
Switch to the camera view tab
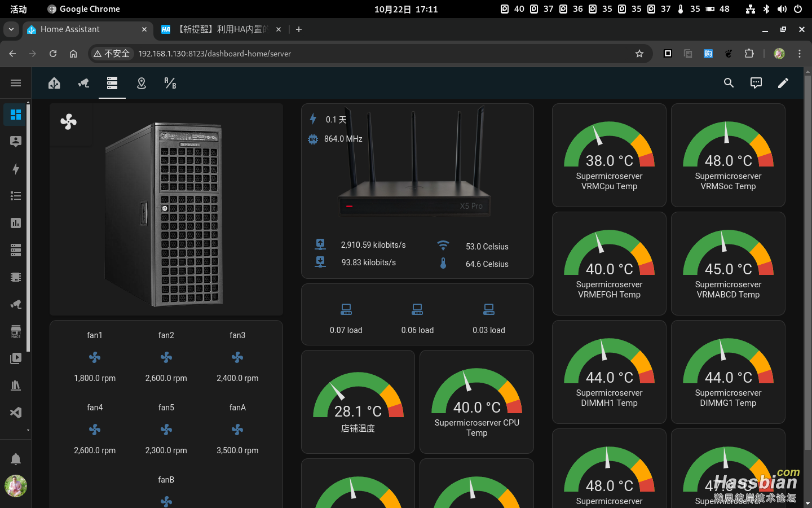pyautogui.click(x=83, y=84)
